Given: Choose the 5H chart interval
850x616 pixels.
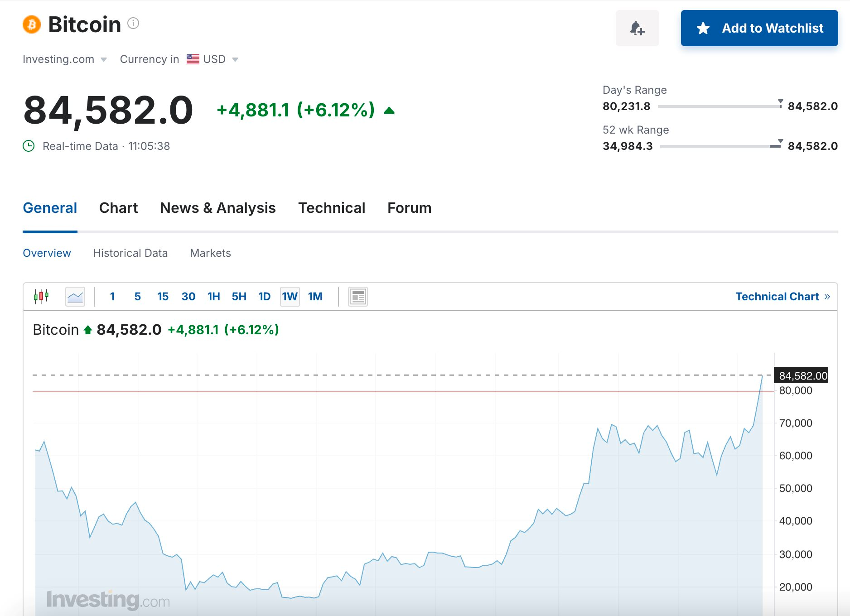Looking at the screenshot, I should tap(239, 297).
